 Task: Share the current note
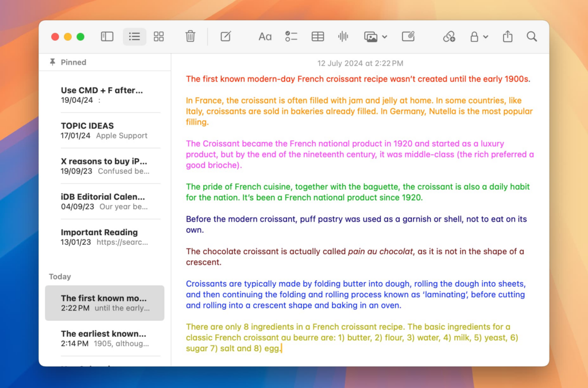(x=508, y=37)
